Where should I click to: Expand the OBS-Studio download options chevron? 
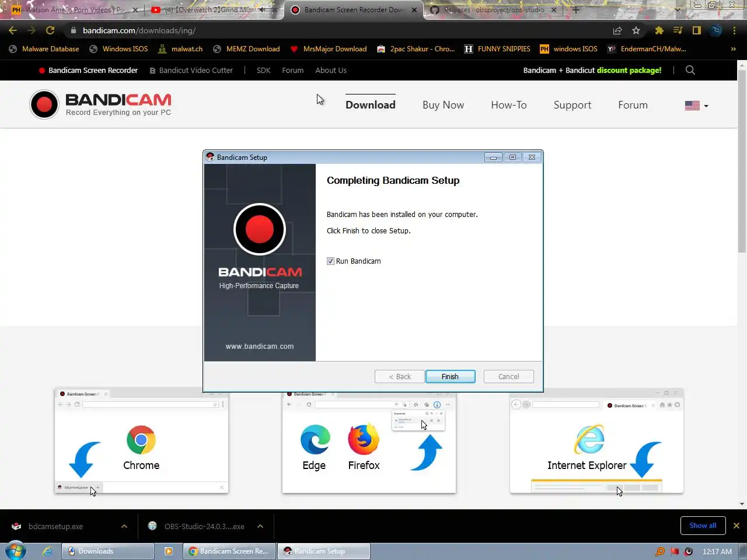pyautogui.click(x=260, y=526)
